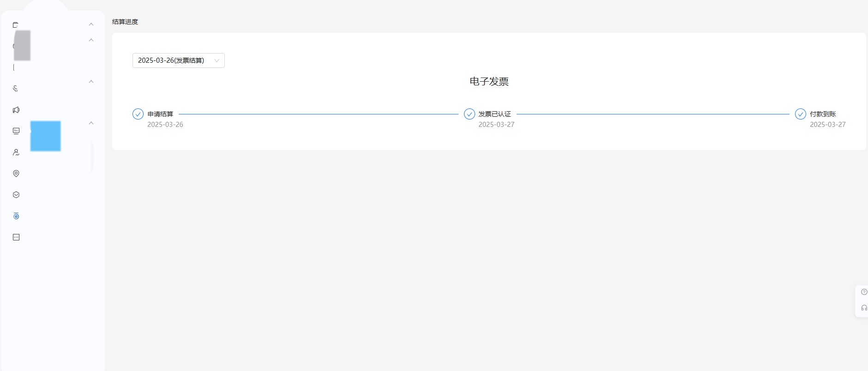The image size is (868, 371).
Task: Click the location pin sidebar icon
Action: point(16,174)
